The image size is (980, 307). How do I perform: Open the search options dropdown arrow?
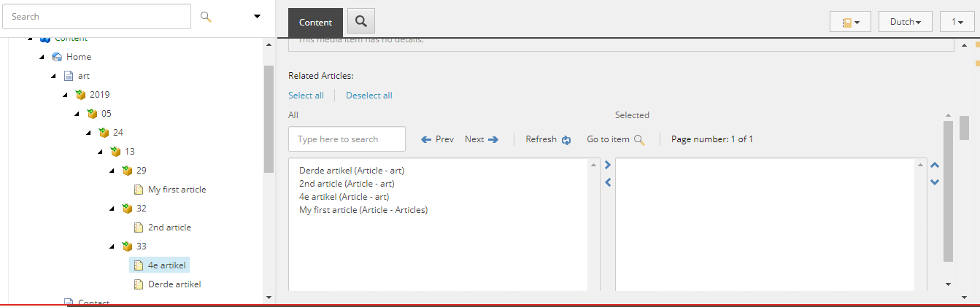257,16
